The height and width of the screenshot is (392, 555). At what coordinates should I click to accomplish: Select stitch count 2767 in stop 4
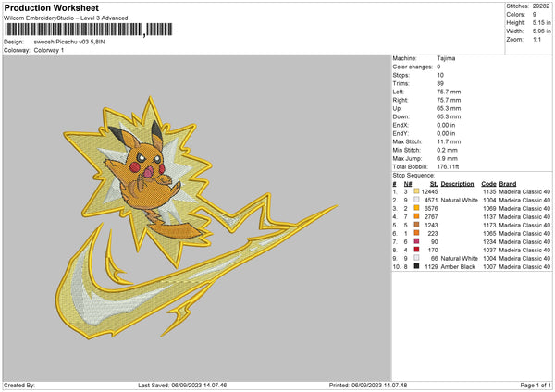pyautogui.click(x=431, y=216)
